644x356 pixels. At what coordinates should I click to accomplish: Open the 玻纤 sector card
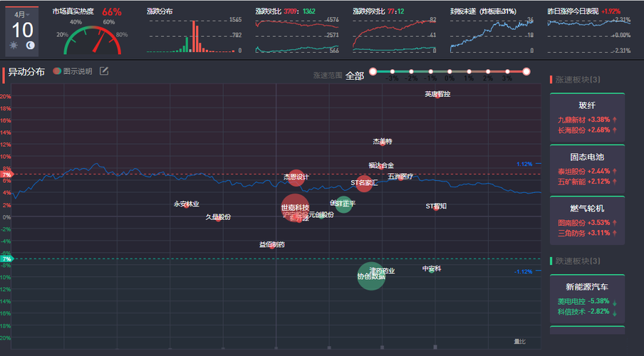pyautogui.click(x=587, y=117)
